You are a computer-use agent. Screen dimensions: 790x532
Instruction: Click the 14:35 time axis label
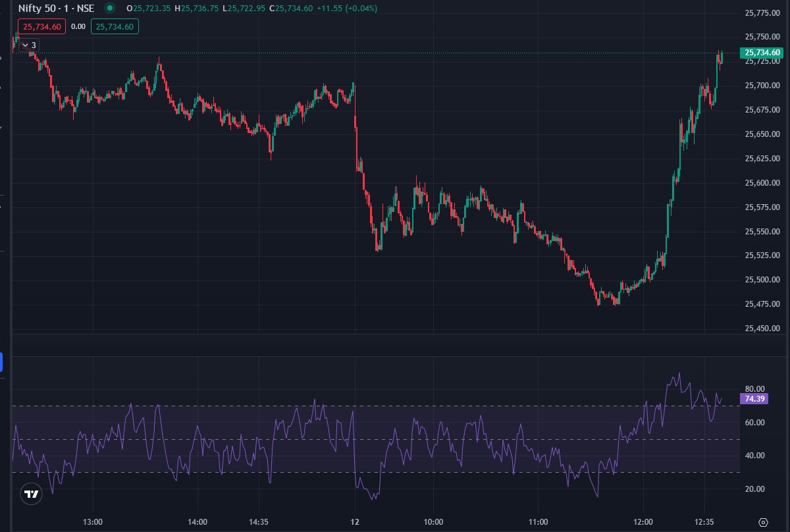coord(259,522)
